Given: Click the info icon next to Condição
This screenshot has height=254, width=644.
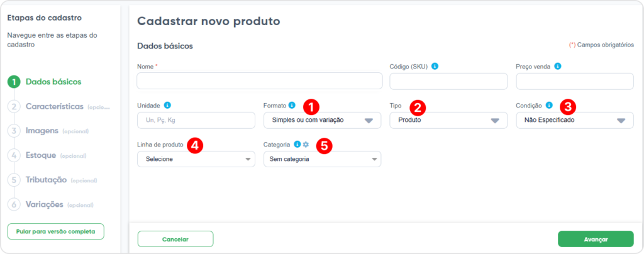Looking at the screenshot, I should [x=549, y=105].
